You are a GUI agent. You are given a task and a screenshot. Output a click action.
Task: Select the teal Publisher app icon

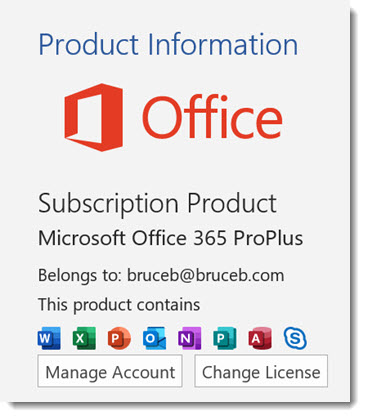pos(225,338)
